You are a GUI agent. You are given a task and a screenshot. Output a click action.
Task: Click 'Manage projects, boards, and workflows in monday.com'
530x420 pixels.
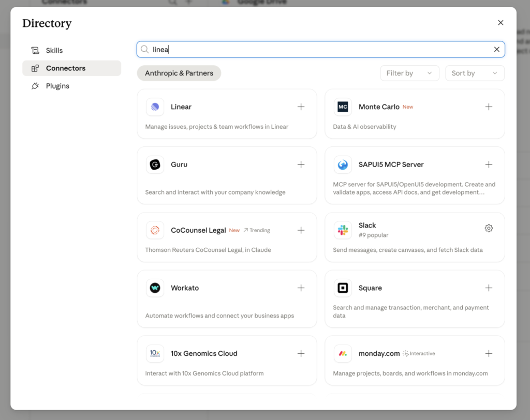(x=410, y=373)
